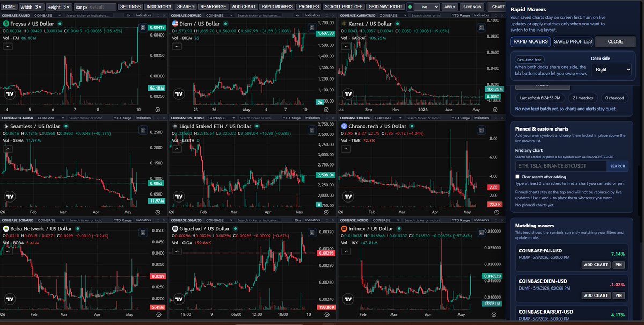Screen dimensions: 644x325
Task: Open Indicators on the Karrat chart
Action: point(481,15)
